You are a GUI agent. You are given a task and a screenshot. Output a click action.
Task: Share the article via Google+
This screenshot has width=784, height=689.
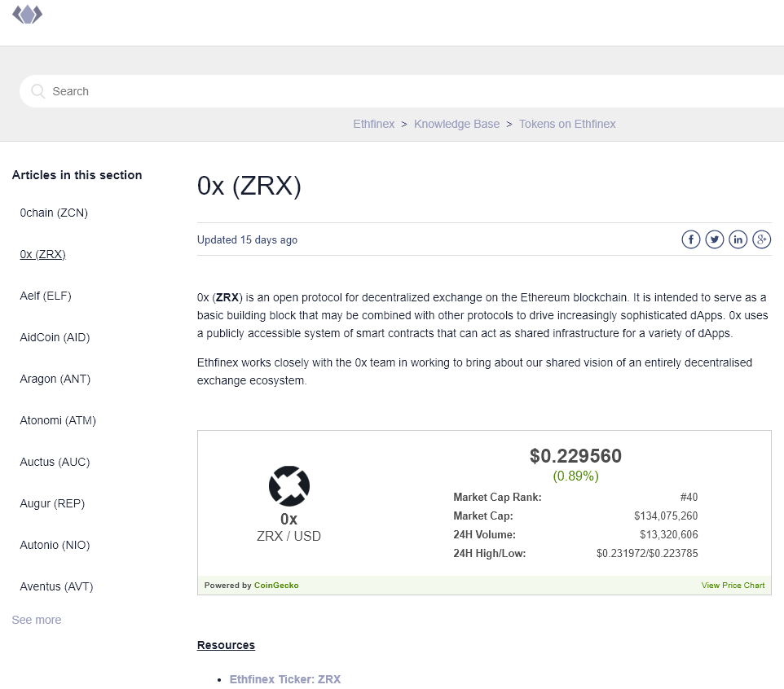(x=761, y=239)
